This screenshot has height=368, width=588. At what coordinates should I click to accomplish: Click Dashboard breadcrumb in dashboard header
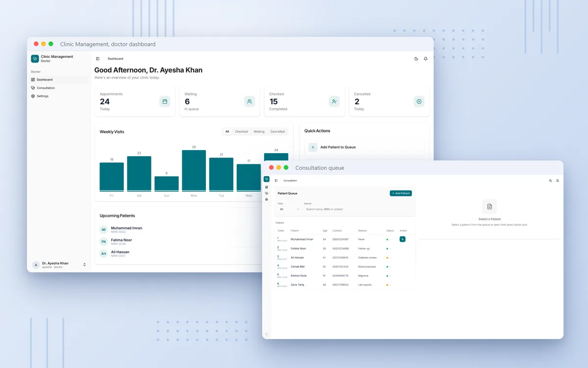coord(116,59)
